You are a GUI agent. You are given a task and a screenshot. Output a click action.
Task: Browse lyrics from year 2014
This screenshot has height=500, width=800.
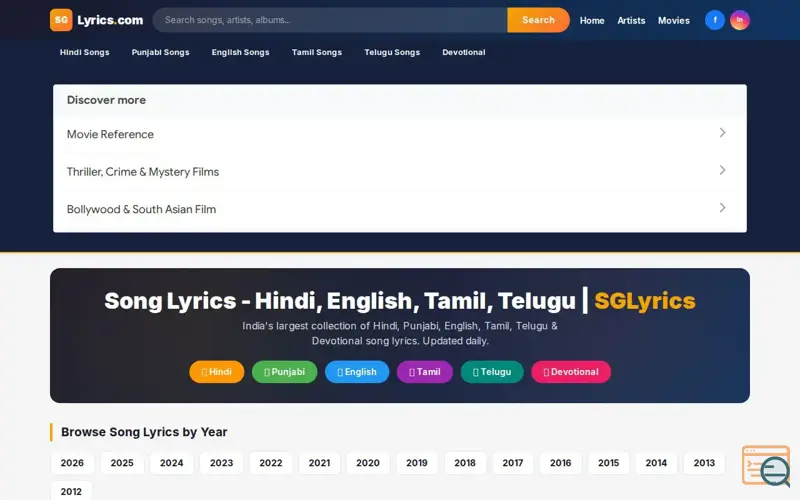[x=656, y=463]
